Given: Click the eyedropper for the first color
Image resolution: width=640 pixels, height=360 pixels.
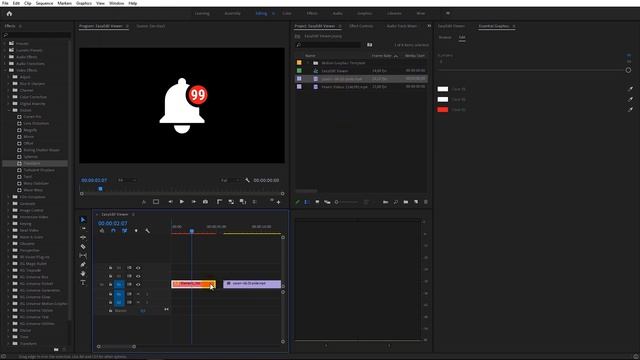Looking at the screenshot, I should pos(630,89).
